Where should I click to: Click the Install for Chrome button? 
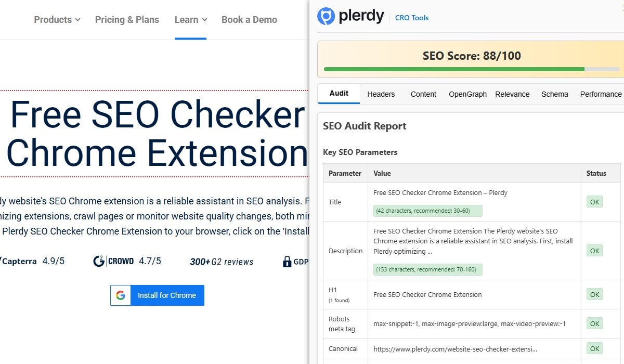tap(166, 295)
